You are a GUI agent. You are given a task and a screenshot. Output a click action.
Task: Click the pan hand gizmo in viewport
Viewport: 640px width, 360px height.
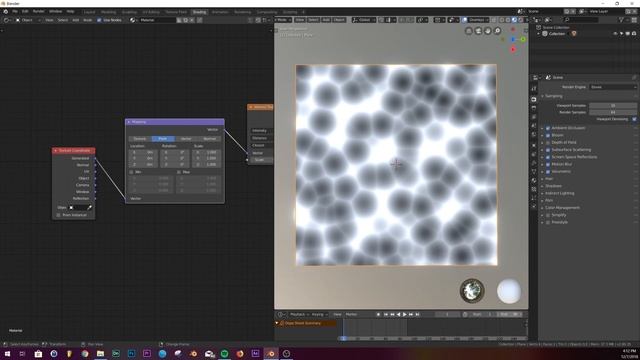pyautogui.click(x=488, y=31)
